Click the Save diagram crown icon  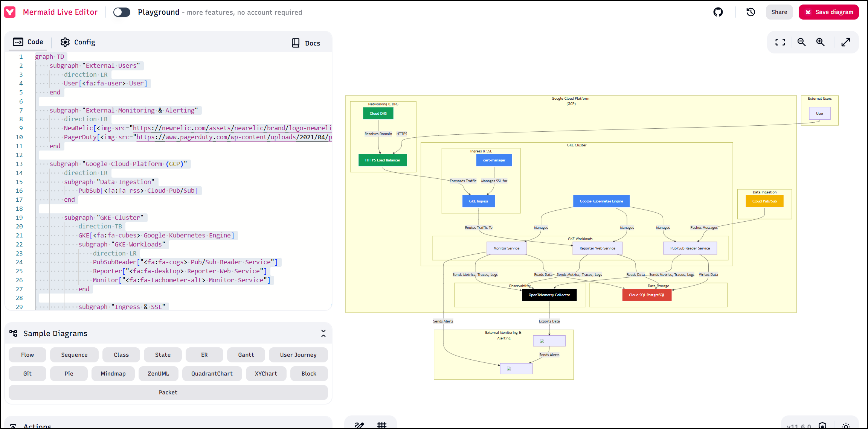coord(808,12)
